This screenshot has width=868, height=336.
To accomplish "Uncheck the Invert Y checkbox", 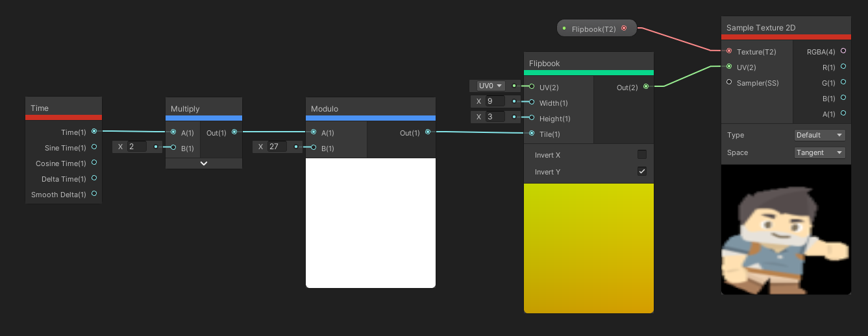I will (642, 171).
